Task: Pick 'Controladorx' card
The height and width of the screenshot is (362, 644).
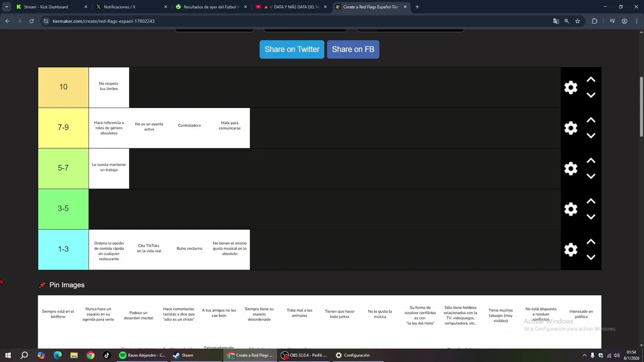Action: coord(189,128)
